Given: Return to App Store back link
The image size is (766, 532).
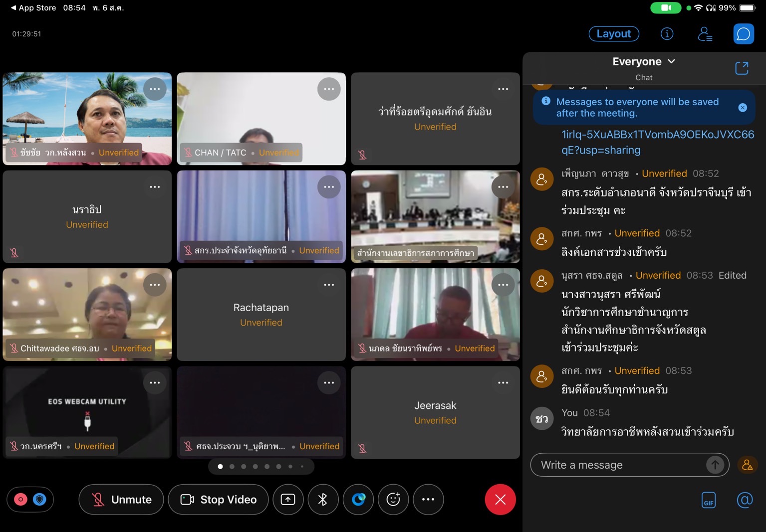Looking at the screenshot, I should coord(33,8).
